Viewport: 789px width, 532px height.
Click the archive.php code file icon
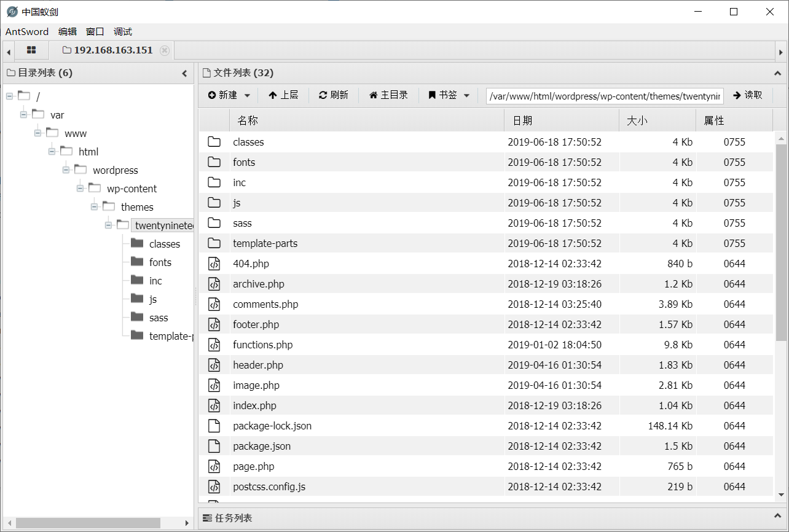tap(214, 284)
